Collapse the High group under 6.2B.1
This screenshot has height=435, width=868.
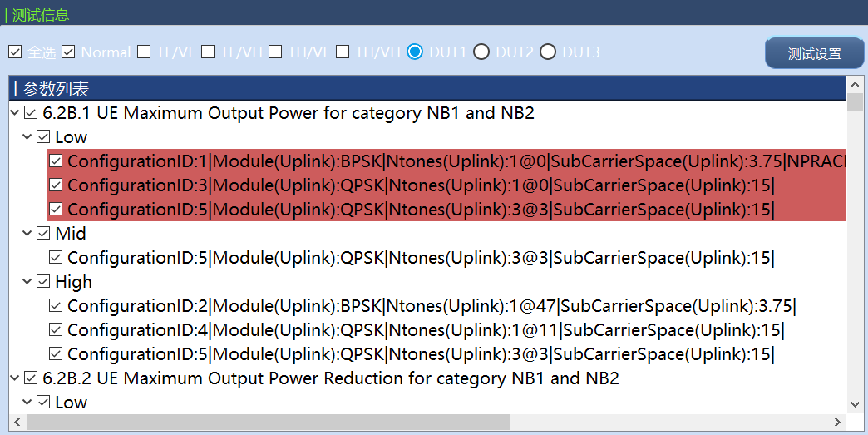tap(27, 282)
